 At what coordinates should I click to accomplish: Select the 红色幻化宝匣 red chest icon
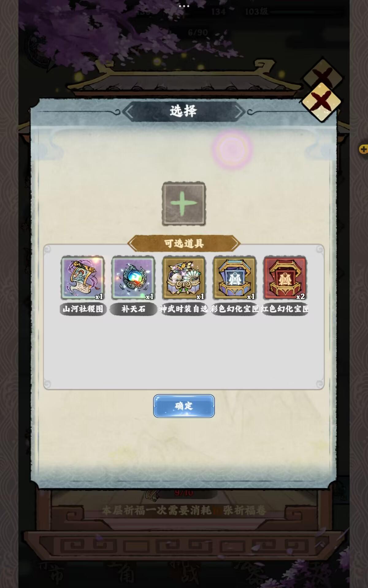[285, 278]
